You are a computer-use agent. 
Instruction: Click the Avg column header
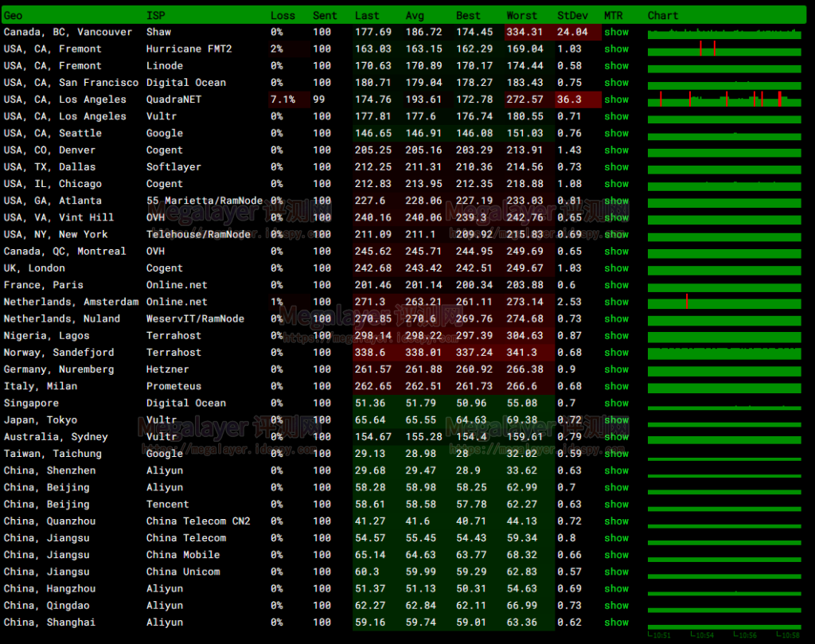pos(415,16)
